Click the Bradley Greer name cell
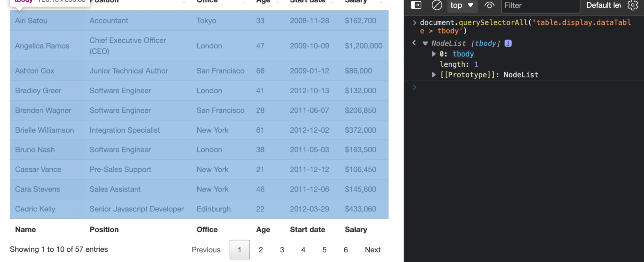This screenshot has width=644, height=262. point(47,91)
